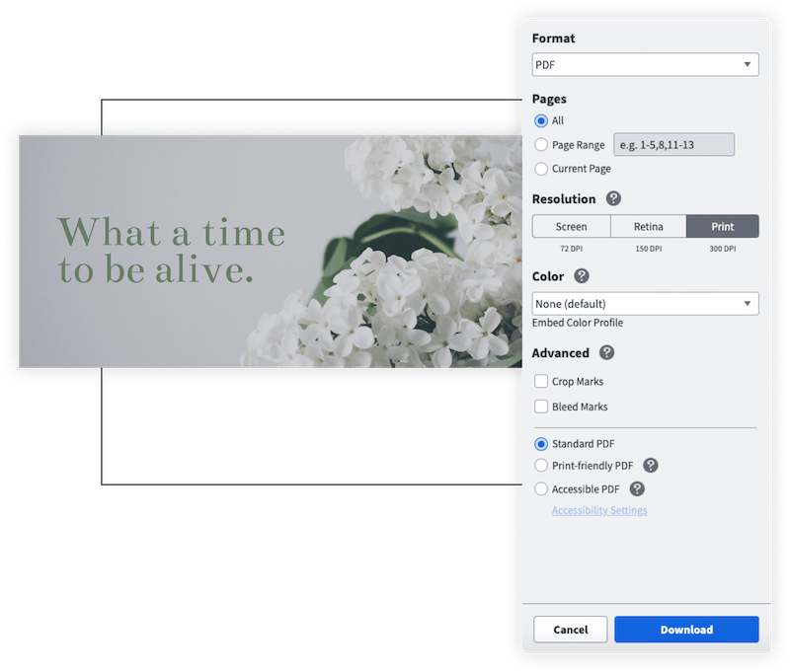Select the Print resolution option
This screenshot has height=672, width=790.
click(723, 227)
